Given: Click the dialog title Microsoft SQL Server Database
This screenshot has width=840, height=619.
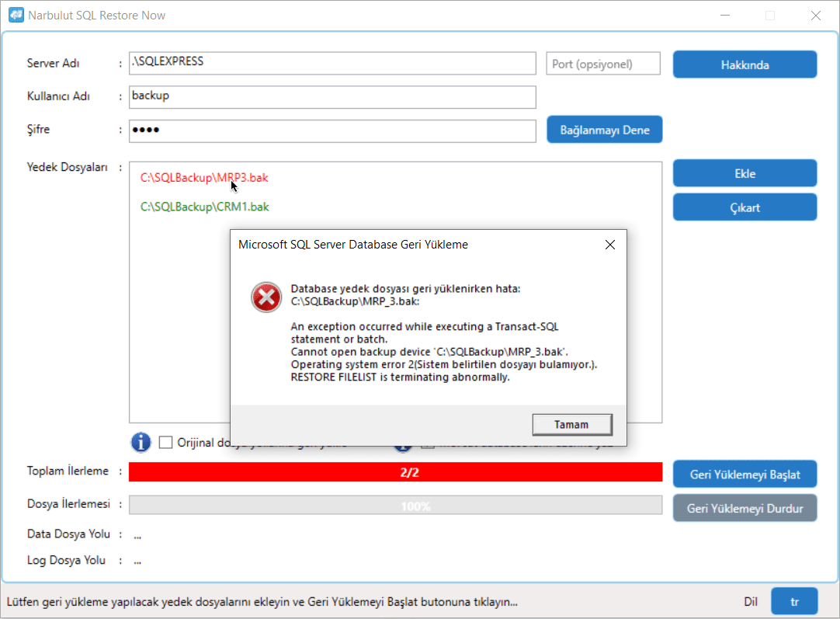Looking at the screenshot, I should 353,245.
